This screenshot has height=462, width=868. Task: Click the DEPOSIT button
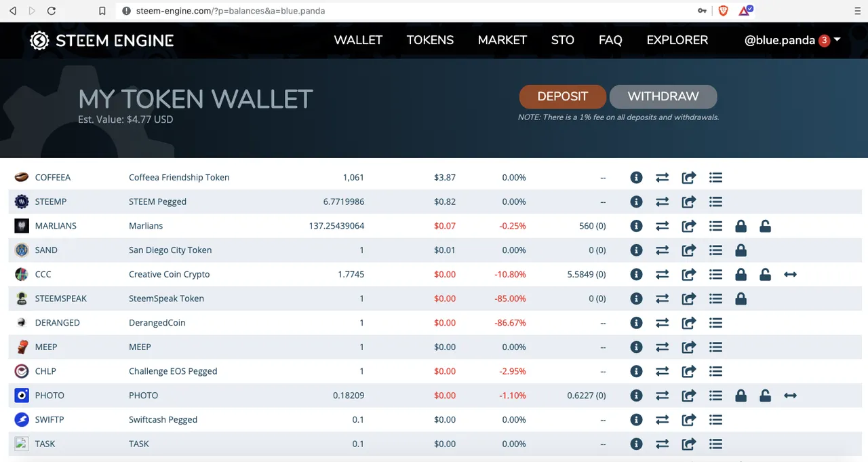tap(562, 96)
